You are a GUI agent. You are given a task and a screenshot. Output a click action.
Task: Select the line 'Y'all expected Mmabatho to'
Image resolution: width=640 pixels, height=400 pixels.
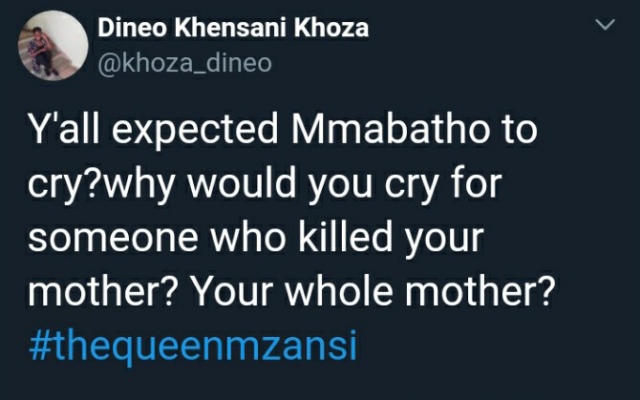[x=282, y=131]
